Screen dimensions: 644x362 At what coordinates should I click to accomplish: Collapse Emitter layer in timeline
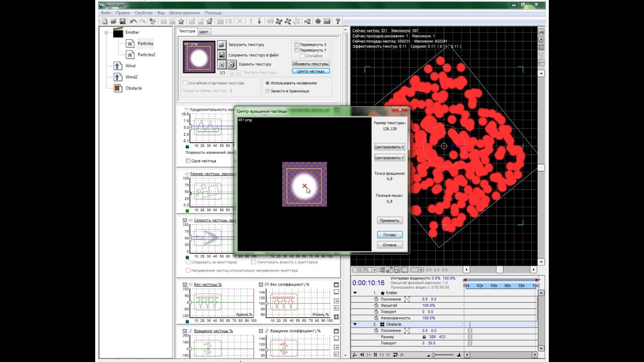coord(355,293)
